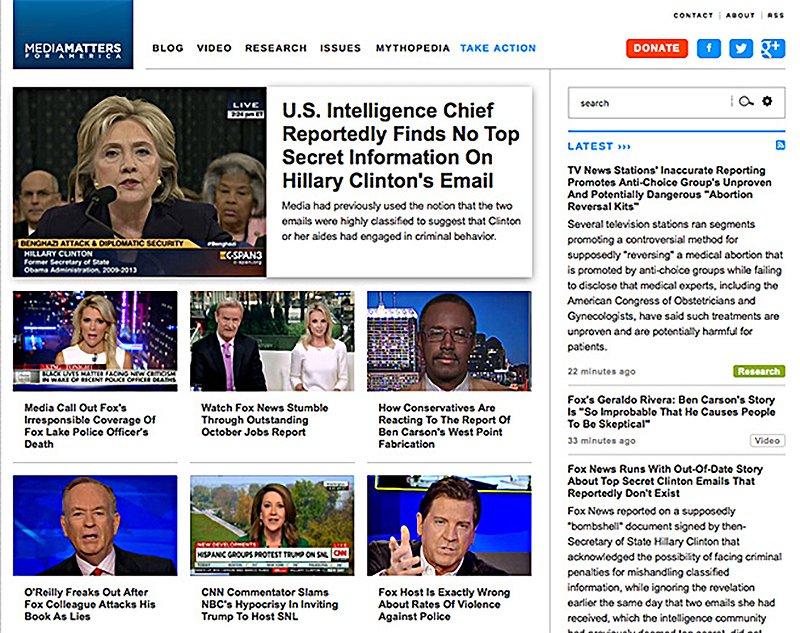Open the About link
This screenshot has height=633, width=800.
click(740, 15)
